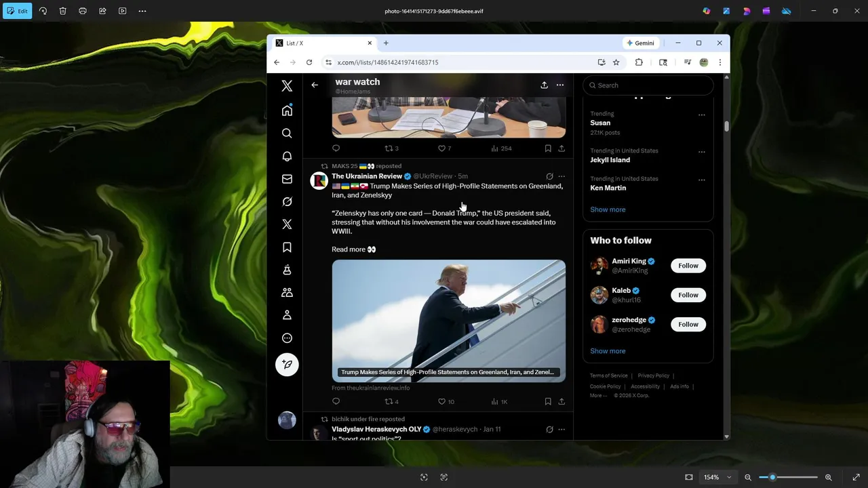This screenshot has height=488, width=868.
Task: Open Photos zoom percentage dropdown 154%
Action: [717, 477]
